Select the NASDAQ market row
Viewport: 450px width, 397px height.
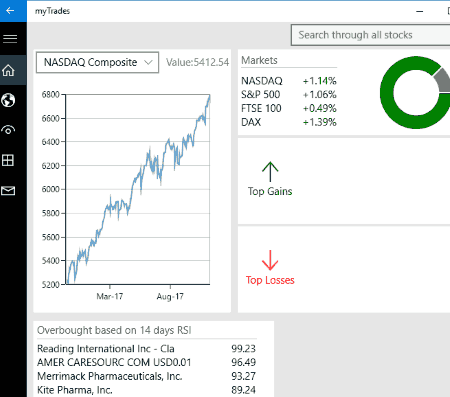click(289, 81)
